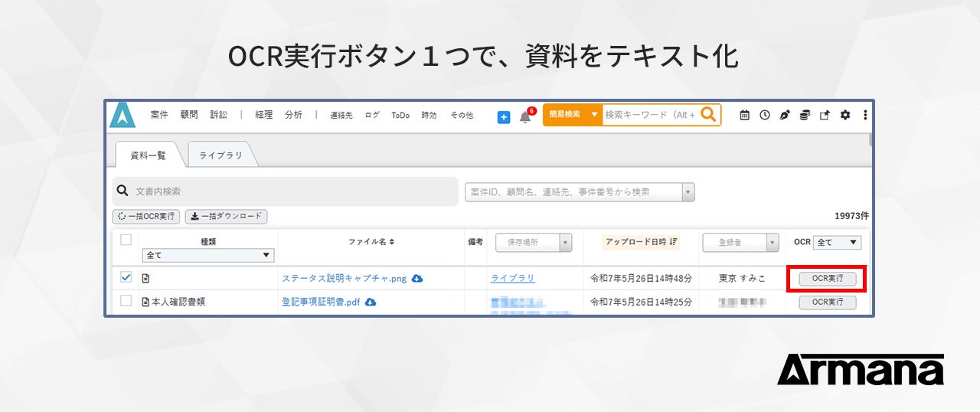The height and width of the screenshot is (412, 980).
Task: Check the 登記事項証明書.pdf row checkbox
Action: tap(126, 301)
